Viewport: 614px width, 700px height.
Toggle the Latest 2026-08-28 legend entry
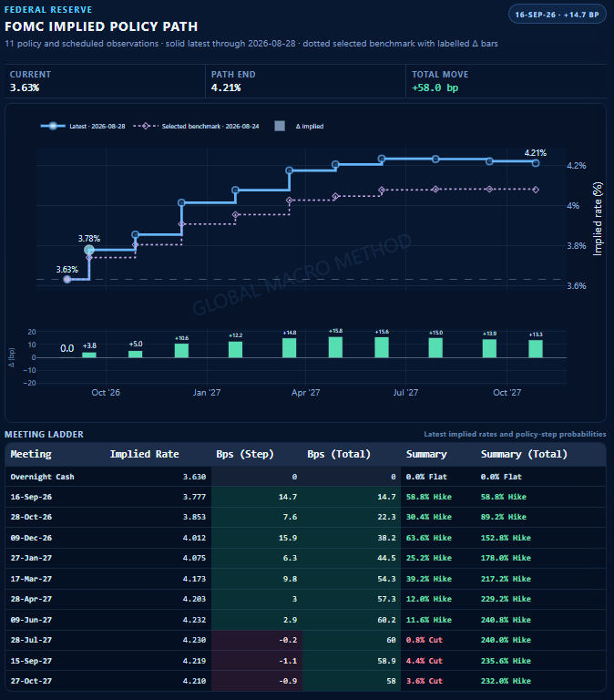click(83, 127)
